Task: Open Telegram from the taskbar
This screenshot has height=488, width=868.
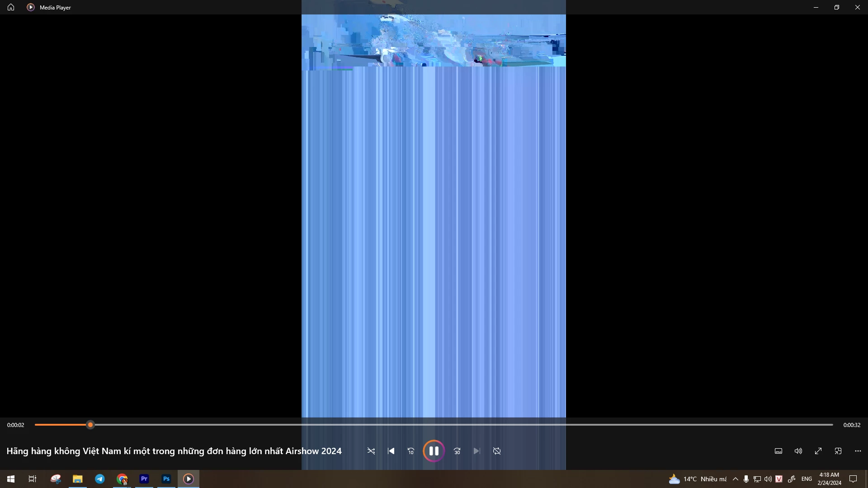Action: (100, 479)
